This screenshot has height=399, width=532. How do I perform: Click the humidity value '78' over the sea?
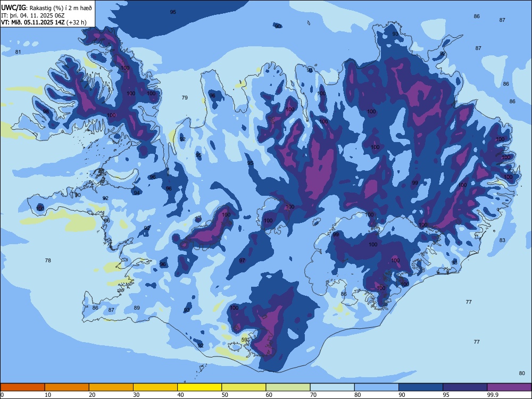coord(48,260)
